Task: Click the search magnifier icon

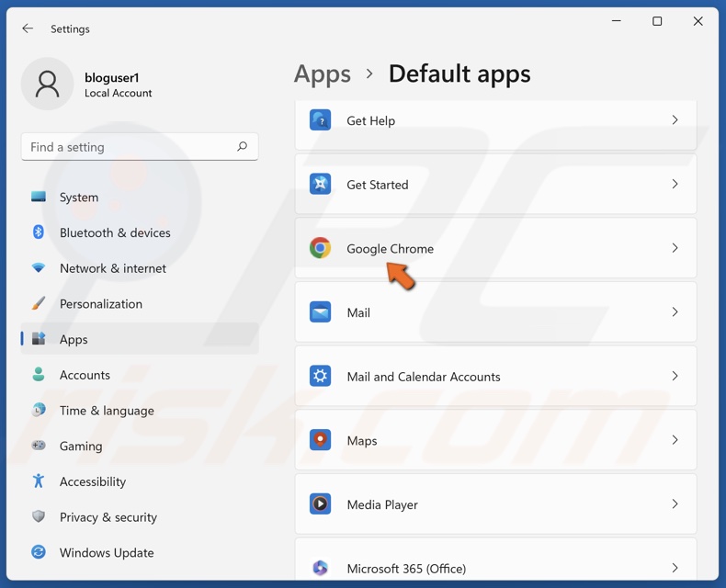Action: click(243, 147)
